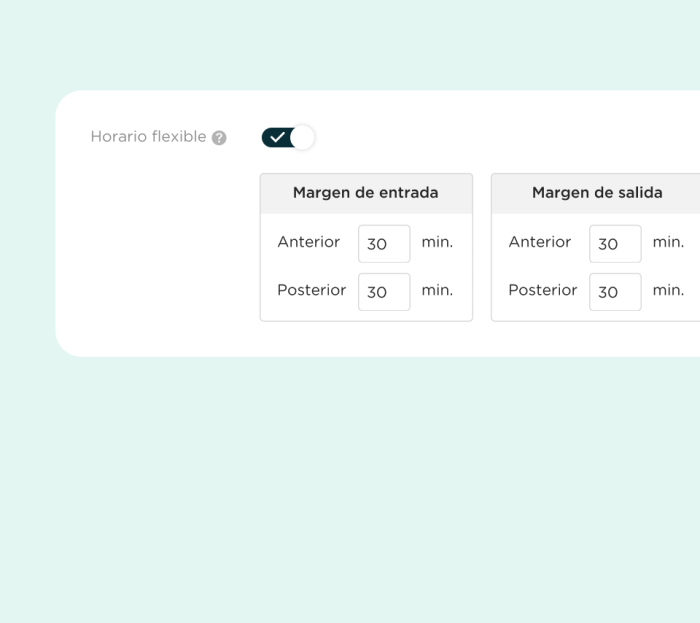
Task: Edit Anterior minutes under Margen de entrada
Action: [384, 244]
